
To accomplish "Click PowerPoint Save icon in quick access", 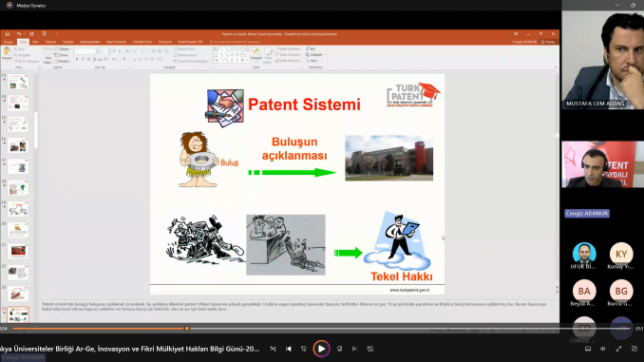I will click(x=8, y=34).
